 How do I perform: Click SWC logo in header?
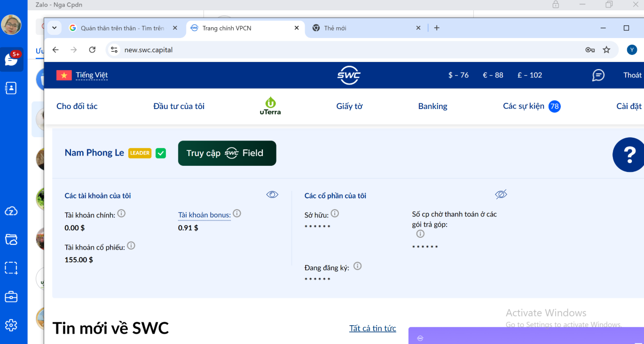[x=349, y=75]
